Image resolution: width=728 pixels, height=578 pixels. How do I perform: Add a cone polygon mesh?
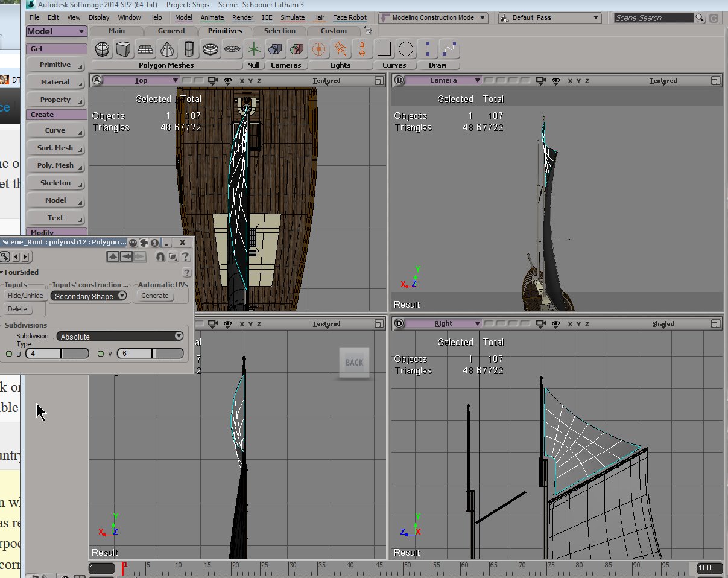click(167, 49)
